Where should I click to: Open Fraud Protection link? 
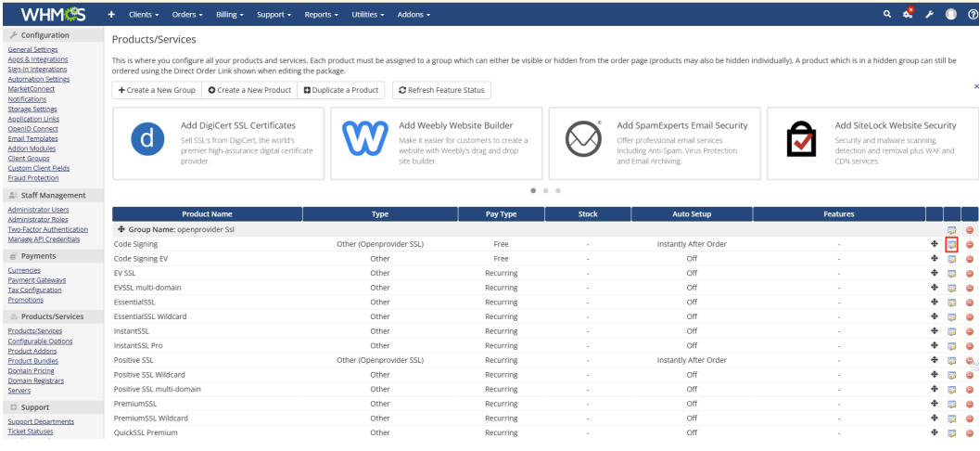coord(32,178)
